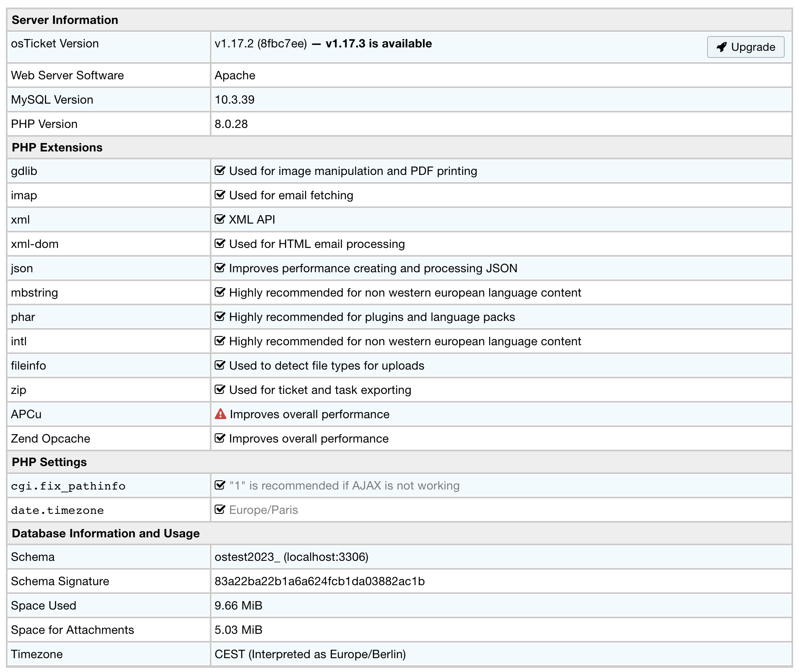Click the check icon in mbstring row
Viewport: 799px width, 672px height.
[x=220, y=292]
